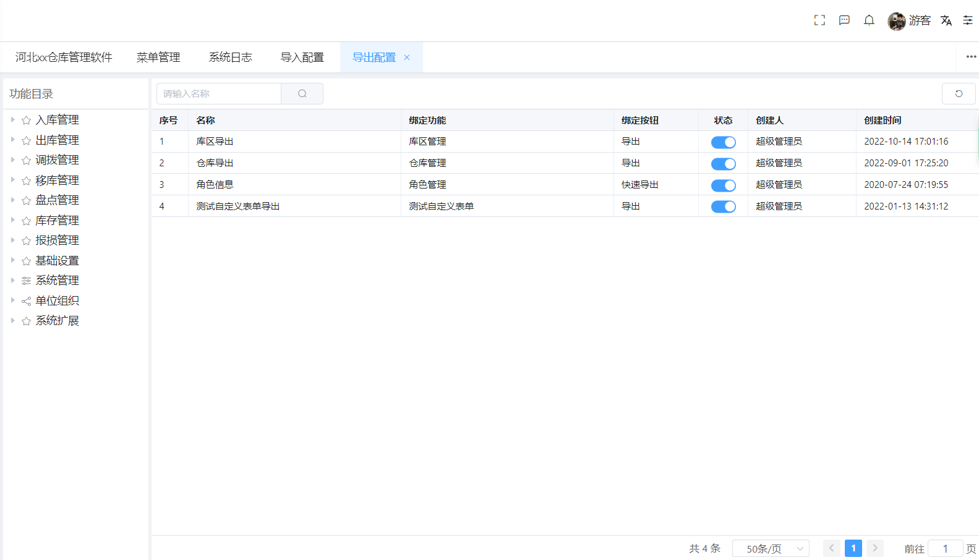Expand the 移库管理 tree node arrow

(12, 180)
